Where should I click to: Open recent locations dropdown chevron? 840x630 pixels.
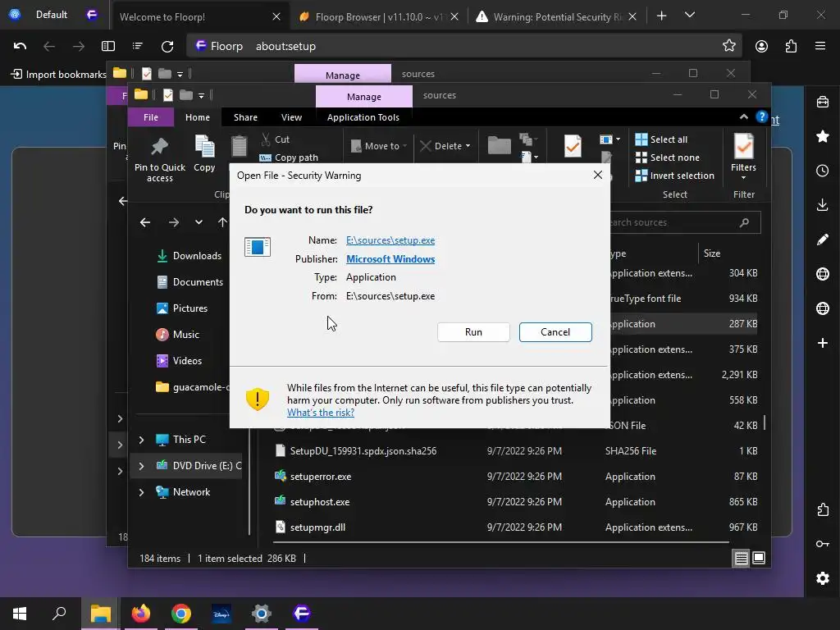tap(199, 222)
